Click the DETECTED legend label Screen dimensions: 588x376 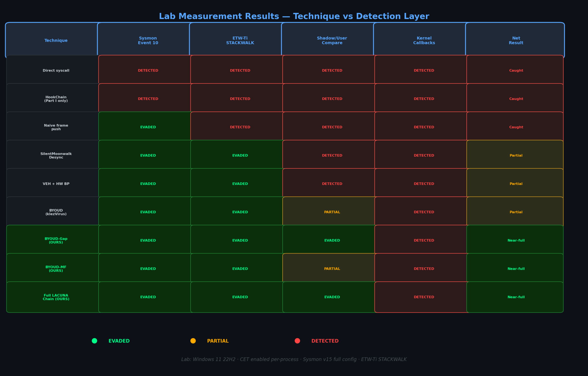click(325, 341)
